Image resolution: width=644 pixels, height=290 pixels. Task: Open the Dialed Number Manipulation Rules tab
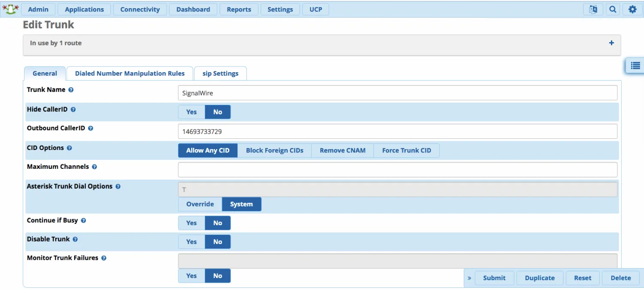coord(130,73)
